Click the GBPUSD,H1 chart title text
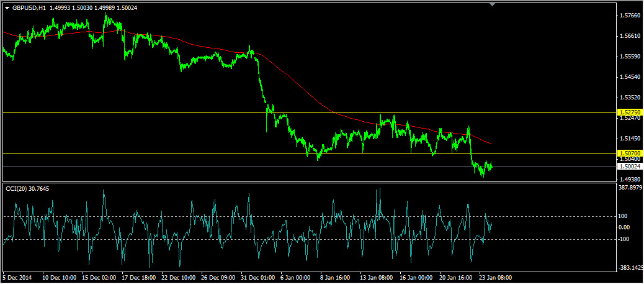 (x=29, y=8)
